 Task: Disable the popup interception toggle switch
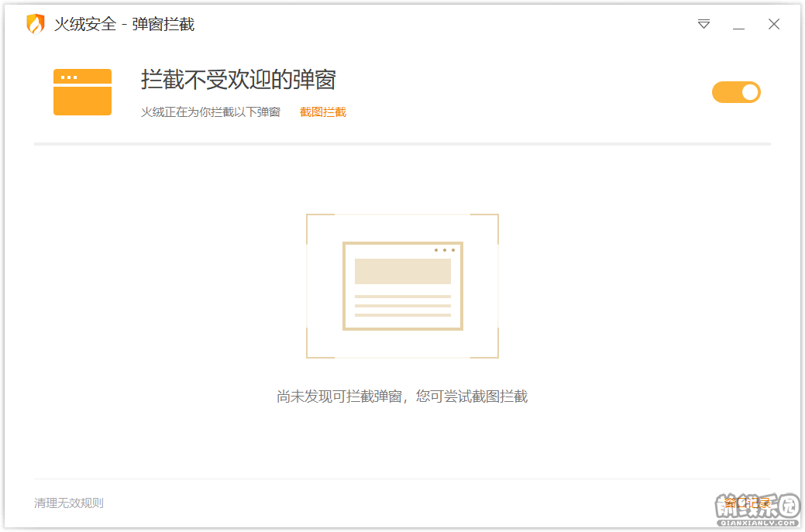tap(736, 91)
